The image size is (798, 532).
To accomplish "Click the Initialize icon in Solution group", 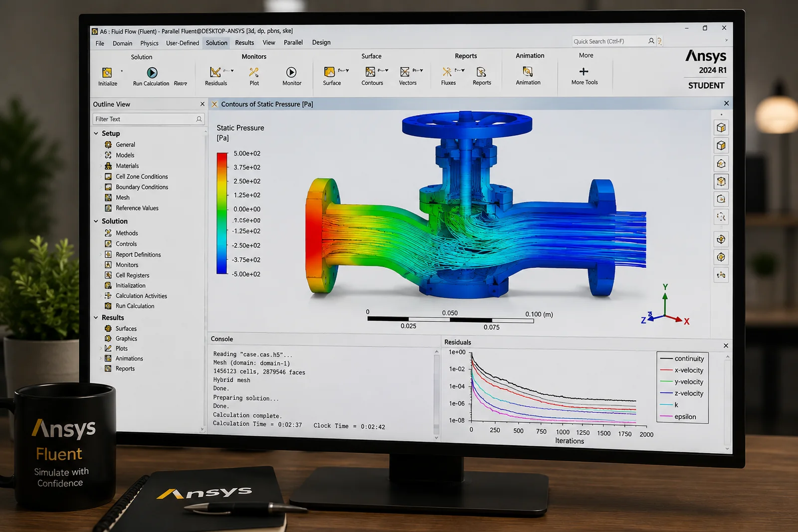I will tap(107, 73).
